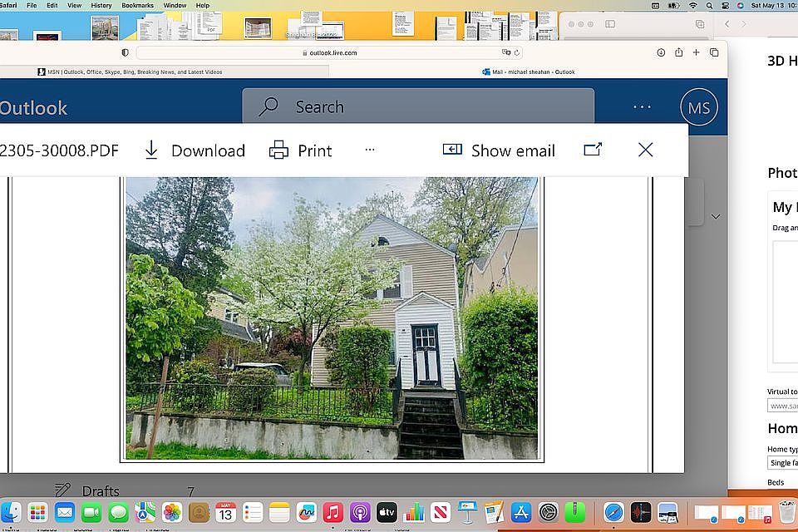Open Launchpad from the Dock
The height and width of the screenshot is (532, 798).
pyautogui.click(x=37, y=512)
